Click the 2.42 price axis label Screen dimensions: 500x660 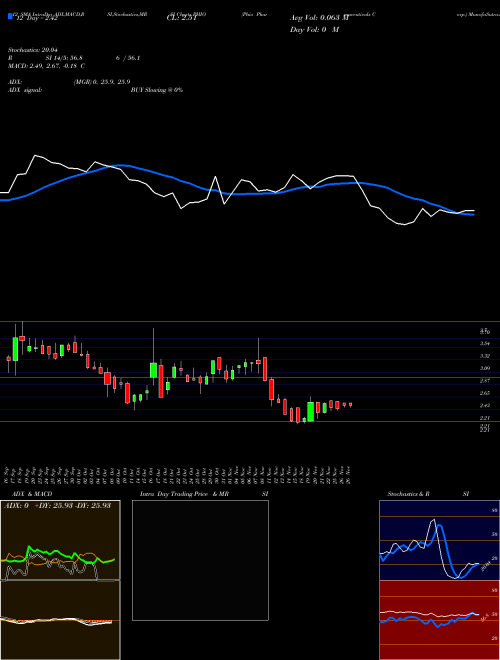tap(484, 406)
